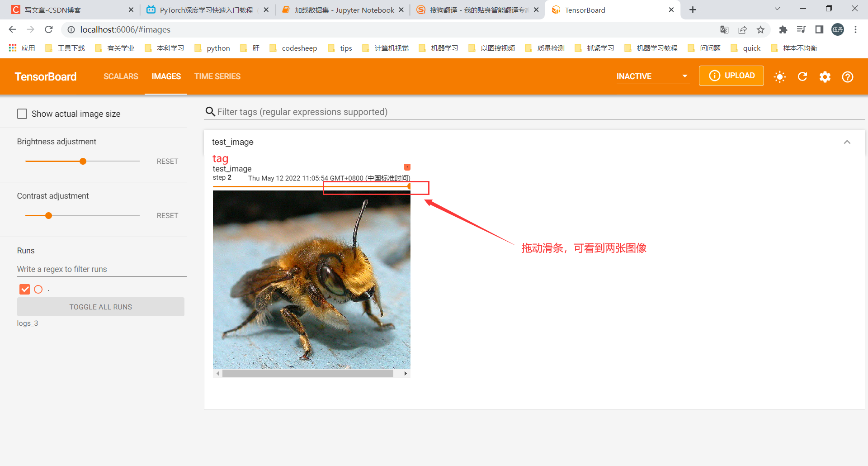This screenshot has width=868, height=466.
Task: Open the codesheep bookmark folder
Action: pyautogui.click(x=293, y=48)
